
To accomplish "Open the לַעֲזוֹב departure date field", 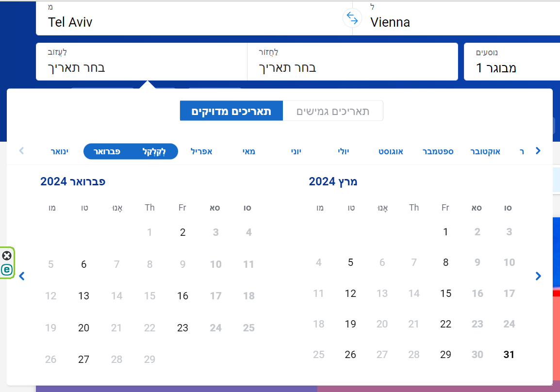I will pos(141,62).
